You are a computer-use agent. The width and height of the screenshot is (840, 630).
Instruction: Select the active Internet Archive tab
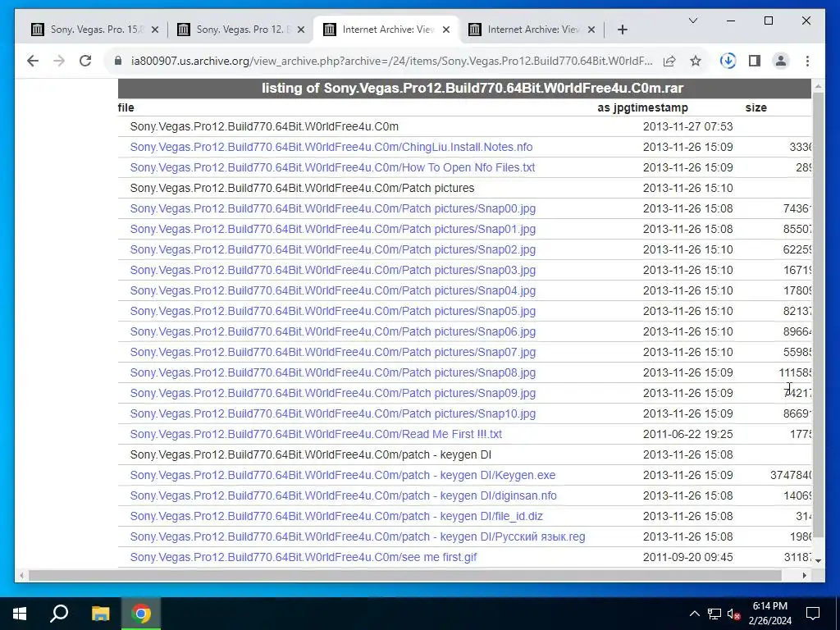click(386, 30)
